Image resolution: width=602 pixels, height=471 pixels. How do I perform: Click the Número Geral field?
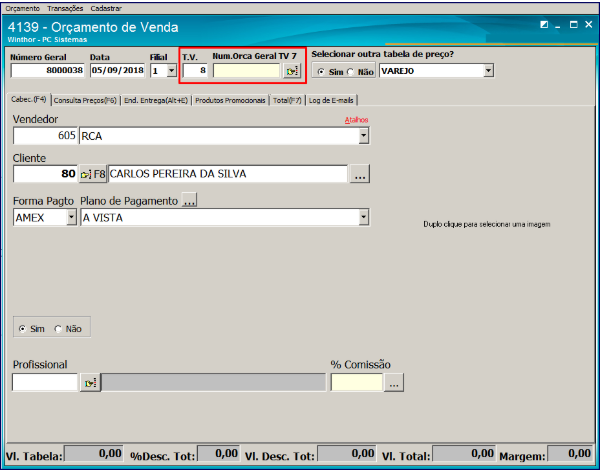pyautogui.click(x=47, y=71)
